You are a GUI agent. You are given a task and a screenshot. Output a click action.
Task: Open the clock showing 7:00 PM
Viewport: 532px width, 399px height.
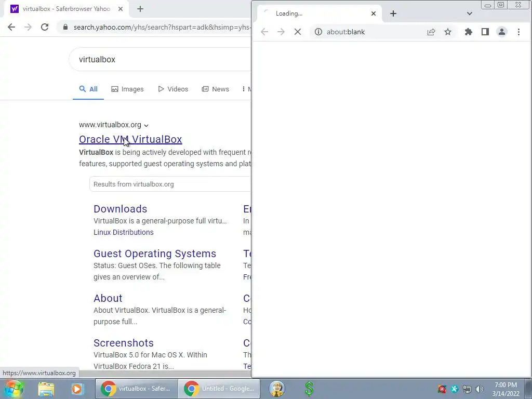pos(506,389)
